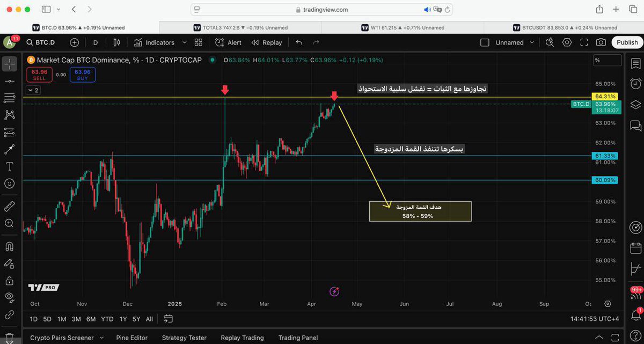The image size is (644, 344).
Task: Enter fullscreen mode
Action: coord(584,42)
